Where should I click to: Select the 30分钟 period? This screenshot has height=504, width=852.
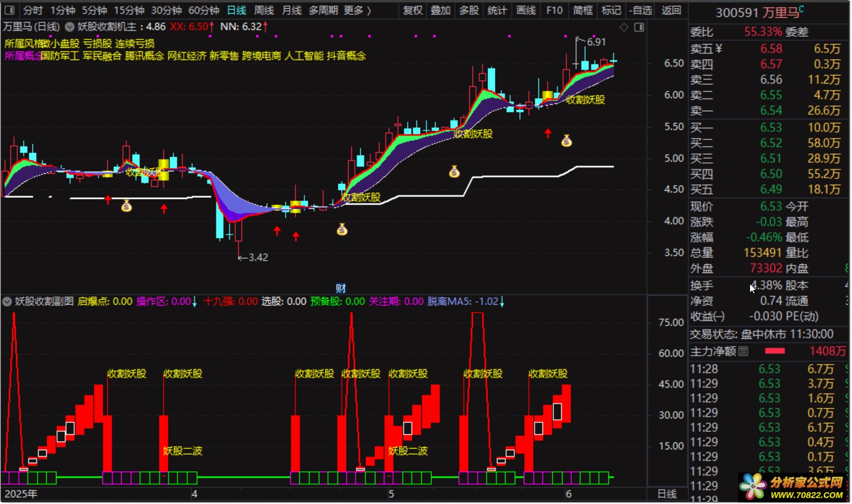[x=166, y=10]
